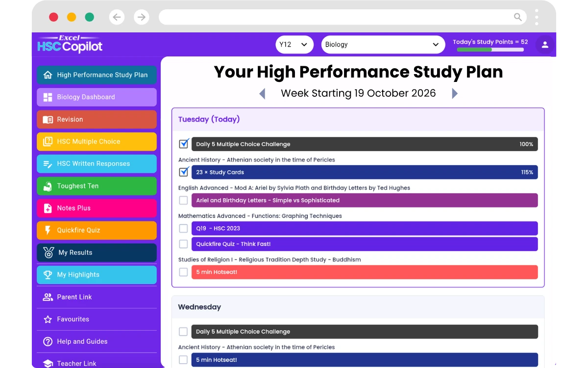
Task: Click the HSC Written Responses pencil icon
Action: (48, 164)
